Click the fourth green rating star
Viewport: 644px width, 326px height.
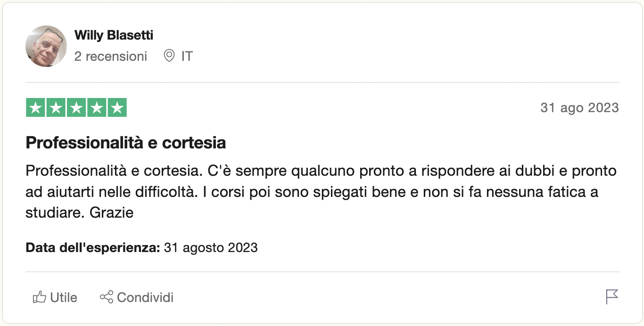tap(97, 108)
